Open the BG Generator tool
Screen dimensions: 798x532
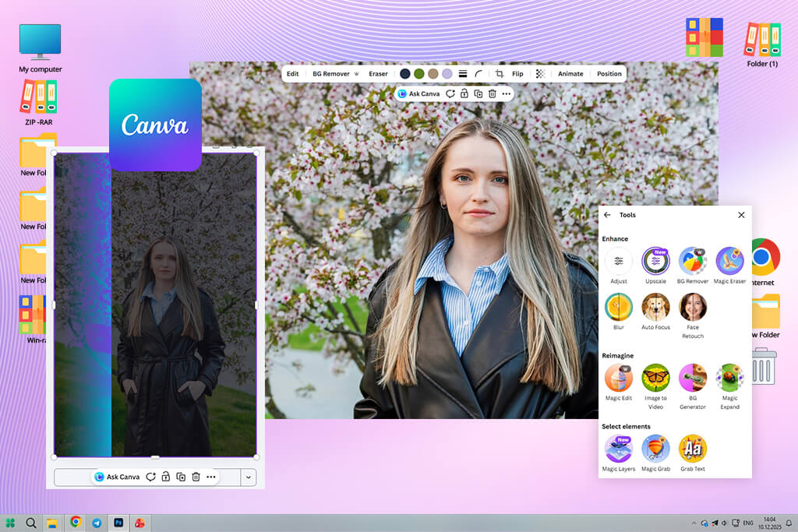(x=693, y=378)
